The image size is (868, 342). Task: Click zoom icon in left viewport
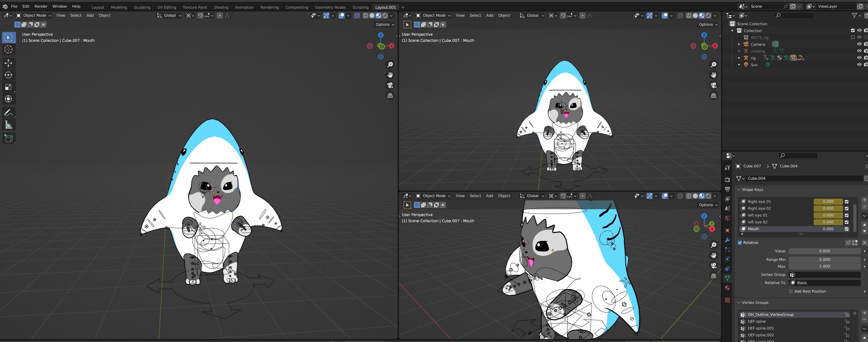(390, 65)
